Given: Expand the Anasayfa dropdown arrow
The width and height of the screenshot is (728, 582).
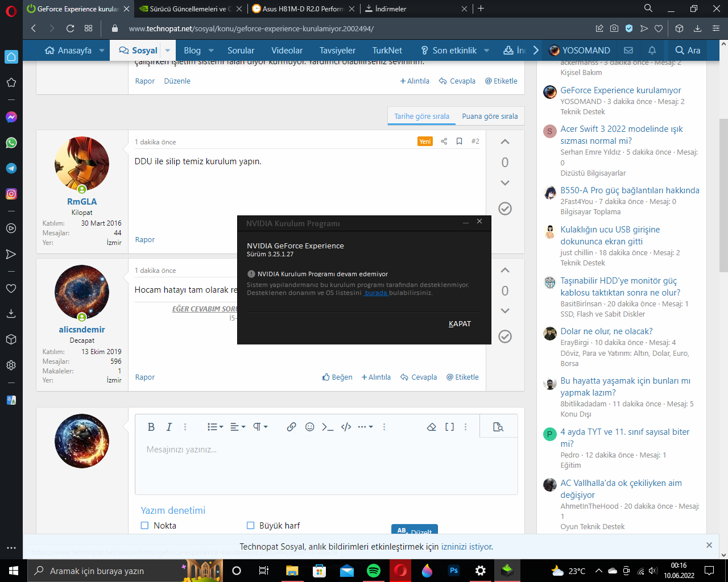Looking at the screenshot, I should pos(102,51).
